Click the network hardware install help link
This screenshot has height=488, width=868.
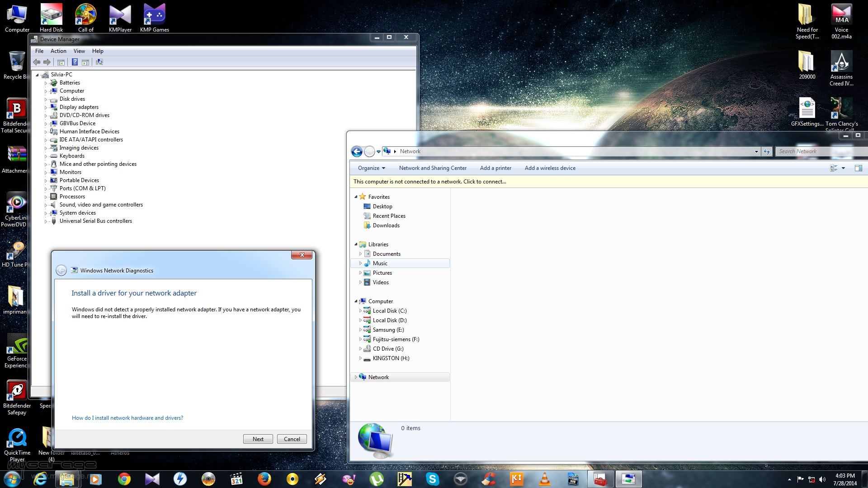point(127,418)
